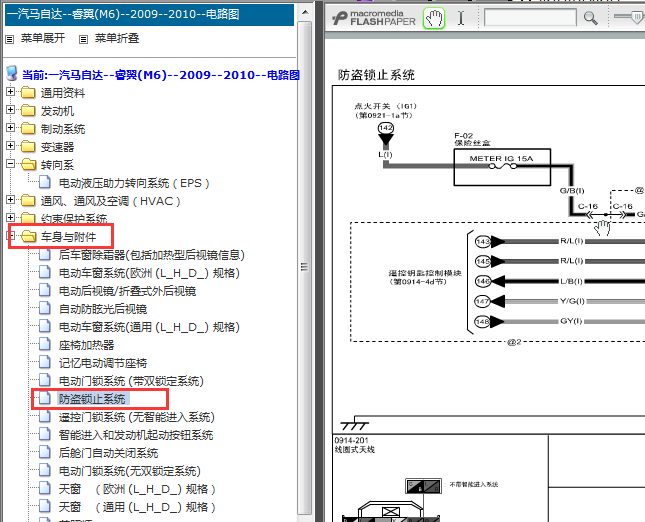Click the 一汽马自达 睿翼 电路图 title header

pos(149,14)
